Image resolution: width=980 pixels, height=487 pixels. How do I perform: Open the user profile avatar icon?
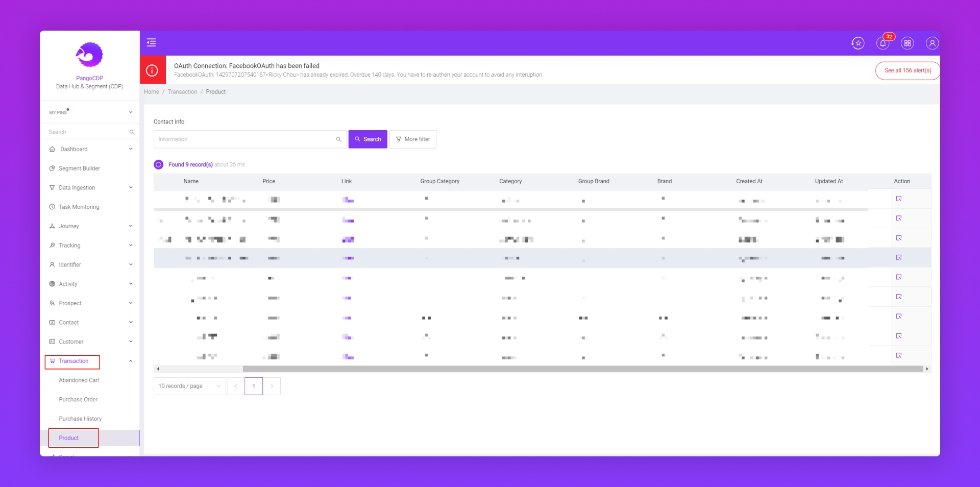[932, 43]
